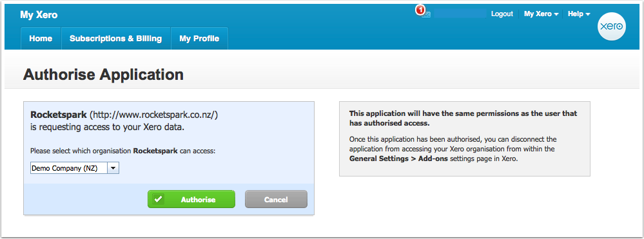Click the Logout link
Viewport: 644px width, 239px height.
click(x=502, y=14)
